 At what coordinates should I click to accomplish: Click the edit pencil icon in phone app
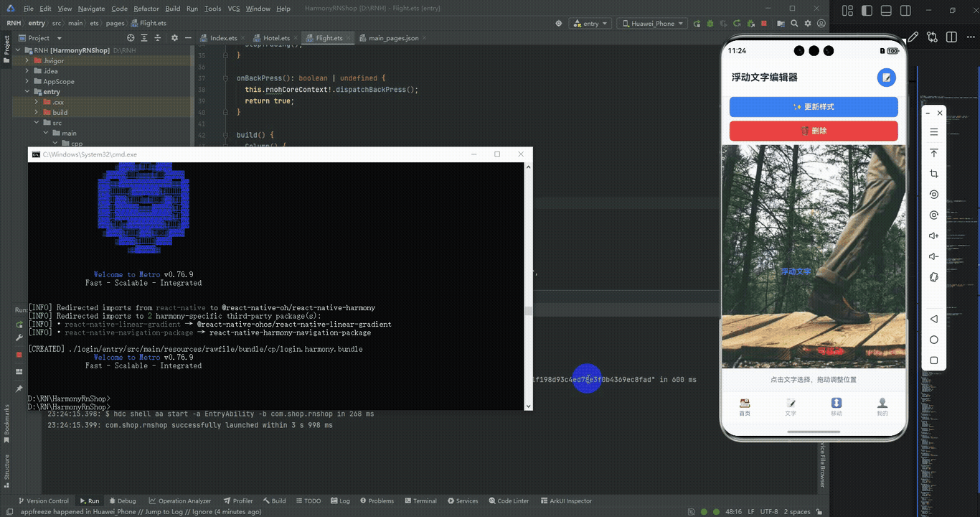point(887,78)
